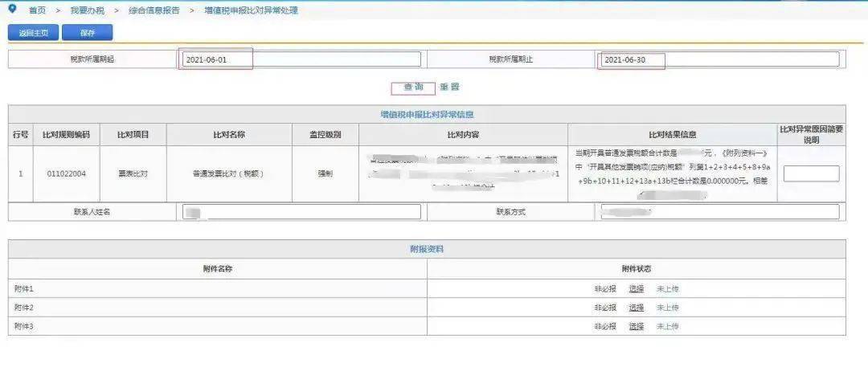Click 未上传 status for 附件3
Image resolution: width=868 pixels, height=375 pixels.
[x=668, y=326]
